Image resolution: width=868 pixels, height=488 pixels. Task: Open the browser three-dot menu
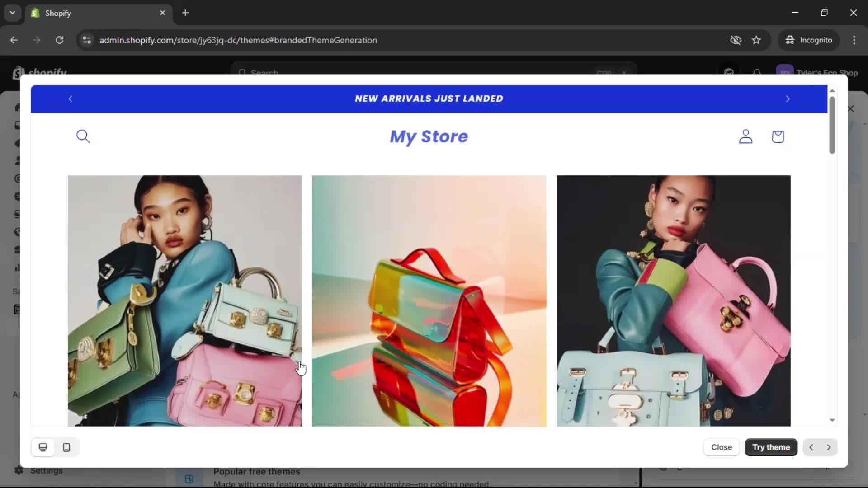854,40
